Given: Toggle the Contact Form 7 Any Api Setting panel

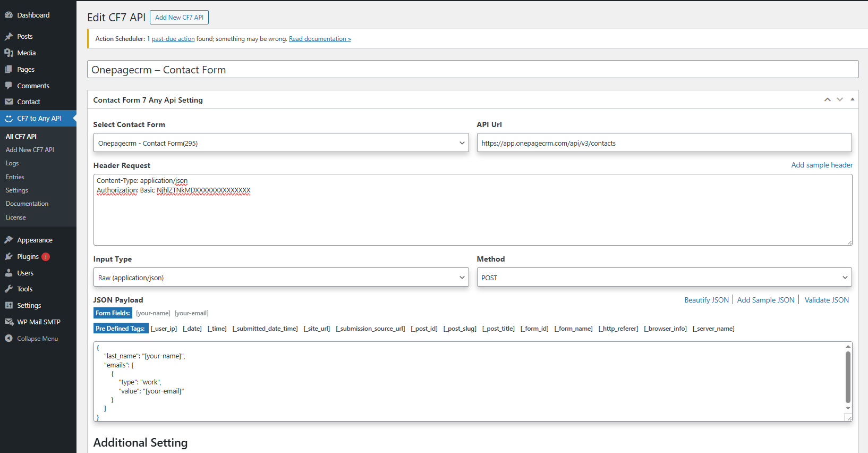Looking at the screenshot, I should point(853,99).
